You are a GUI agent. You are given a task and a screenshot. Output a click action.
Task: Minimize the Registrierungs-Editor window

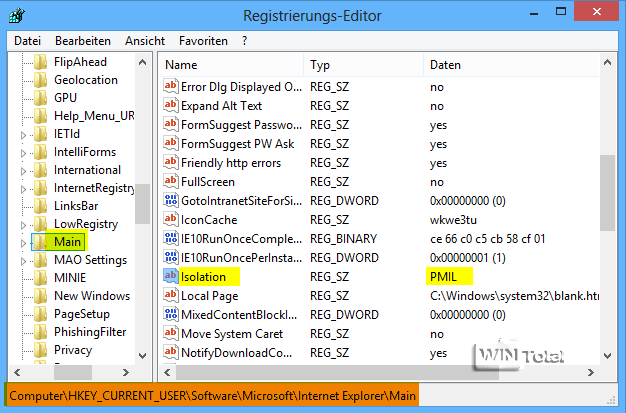[534, 13]
